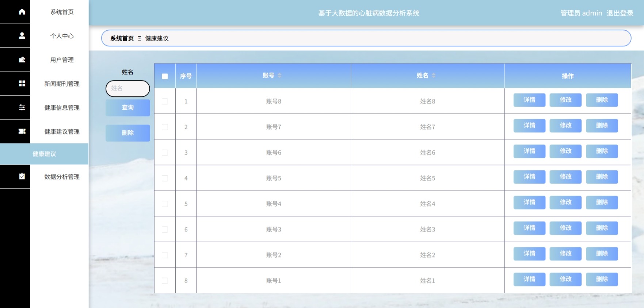Viewport: 644px width, 308px height.
Task: Click 修改 for 姓名6
Action: 565,151
